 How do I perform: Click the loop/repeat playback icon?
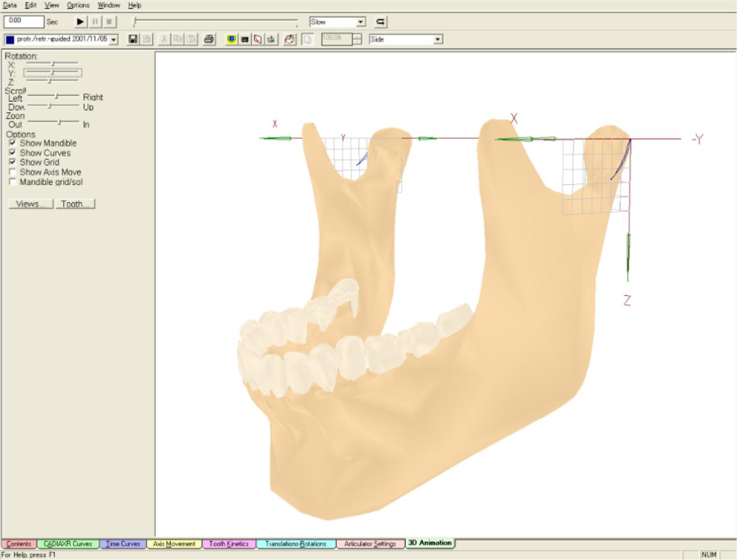coord(380,22)
